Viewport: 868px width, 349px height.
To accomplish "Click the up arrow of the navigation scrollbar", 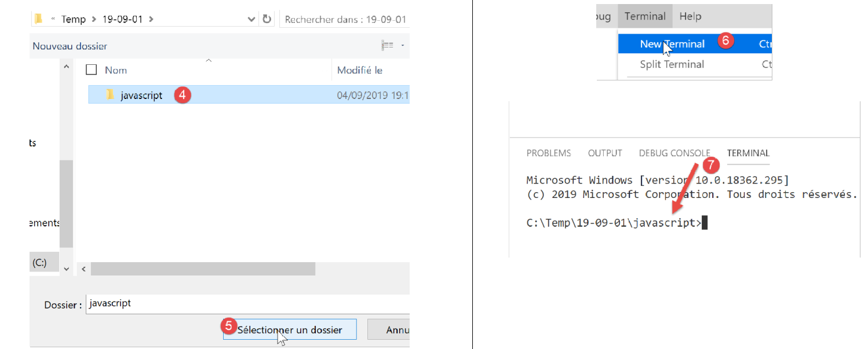I will (66, 68).
